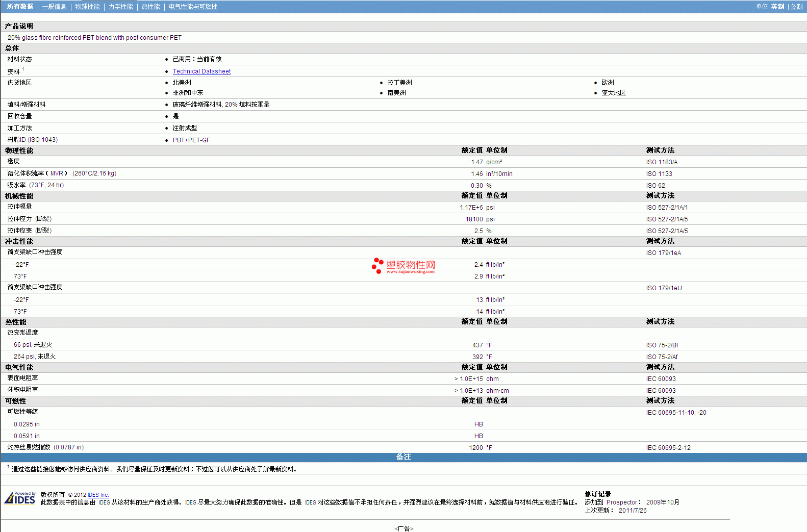Viewport: 807px width, 532px height.
Task: Click the 广告 advertisement placeholder
Action: click(403, 528)
